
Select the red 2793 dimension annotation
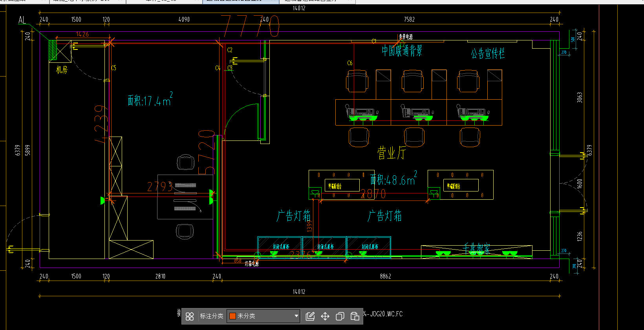pyautogui.click(x=160, y=187)
